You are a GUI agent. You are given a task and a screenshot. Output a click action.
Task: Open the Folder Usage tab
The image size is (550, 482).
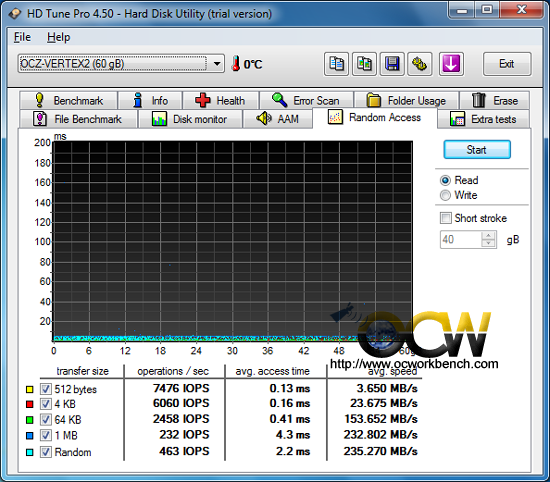click(x=407, y=100)
